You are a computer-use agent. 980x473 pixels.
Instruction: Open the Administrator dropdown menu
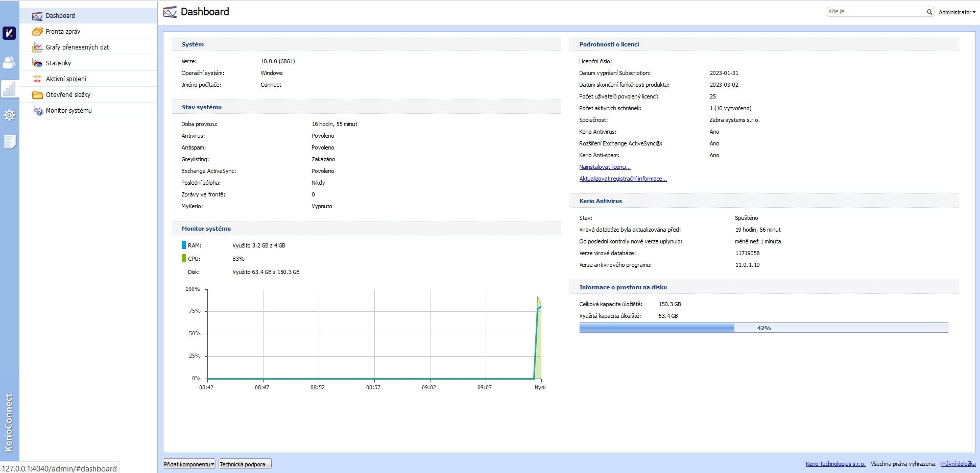click(957, 12)
